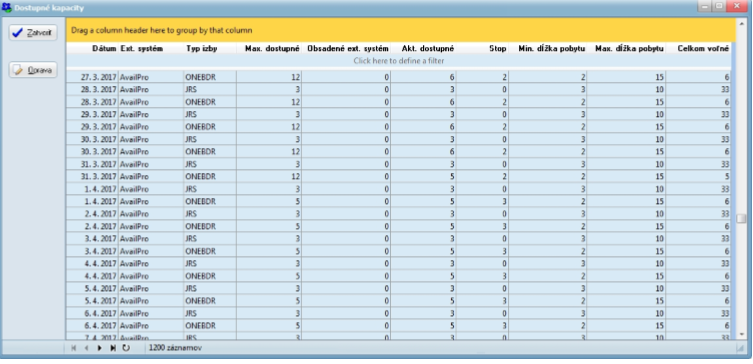Select the 1. 4. 2017 JRS row
Viewport: 753px width, 364px height.
[x=399, y=189]
